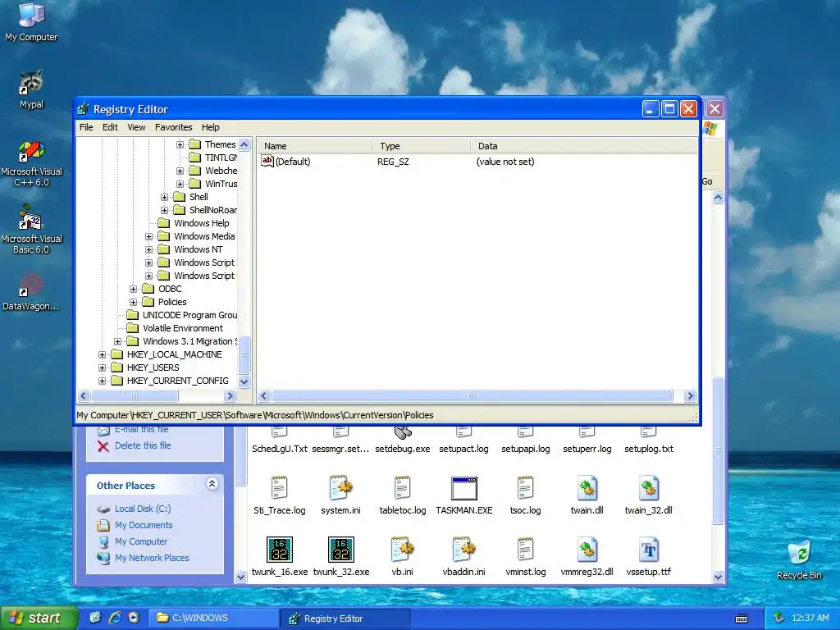This screenshot has height=630, width=840.
Task: Select twunk_32.exe in the WINDOWS folder
Action: click(341, 557)
